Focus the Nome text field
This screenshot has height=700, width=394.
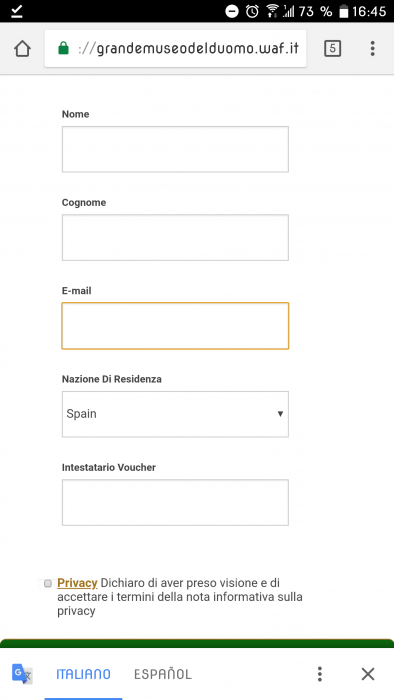tap(175, 149)
